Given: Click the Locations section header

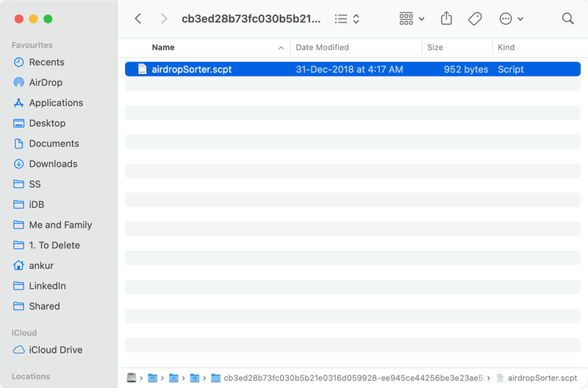Looking at the screenshot, I should tap(30, 376).
